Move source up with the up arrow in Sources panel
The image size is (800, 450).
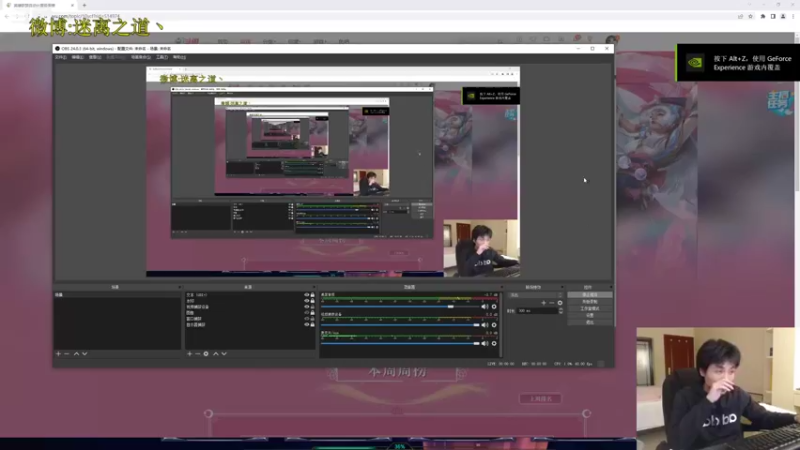(x=216, y=354)
